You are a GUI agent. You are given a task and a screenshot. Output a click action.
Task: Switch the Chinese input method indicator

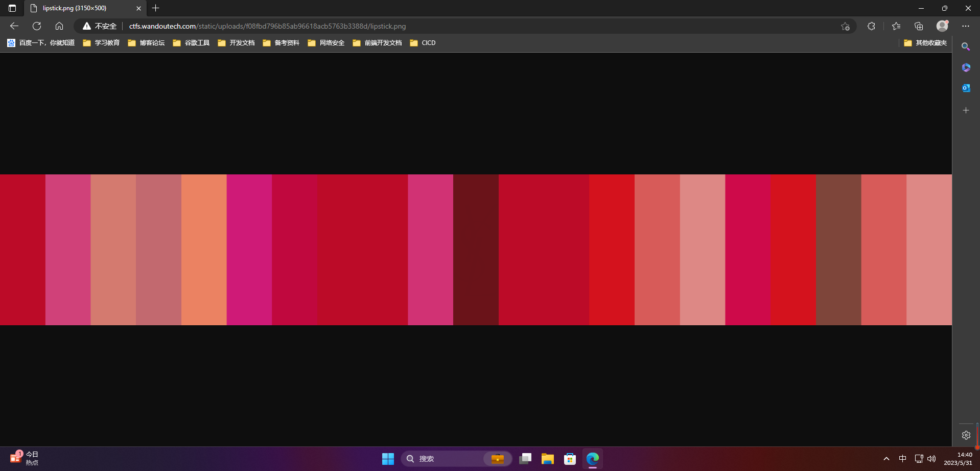click(x=903, y=459)
